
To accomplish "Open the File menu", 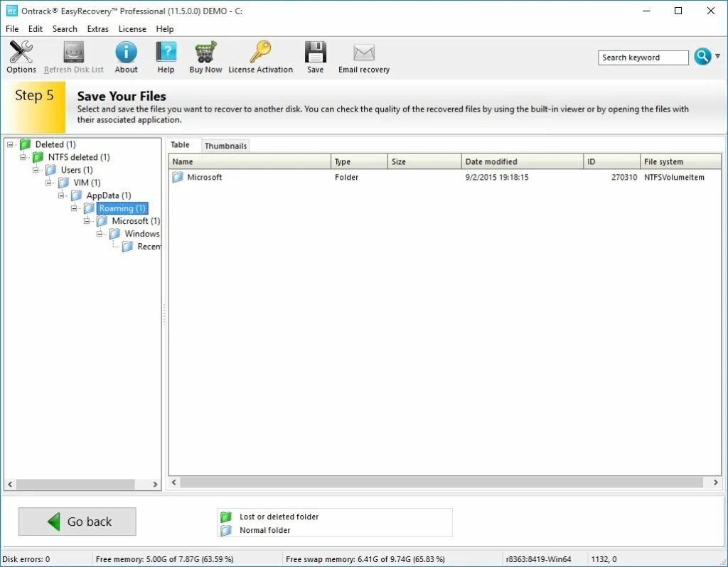I will (x=12, y=28).
